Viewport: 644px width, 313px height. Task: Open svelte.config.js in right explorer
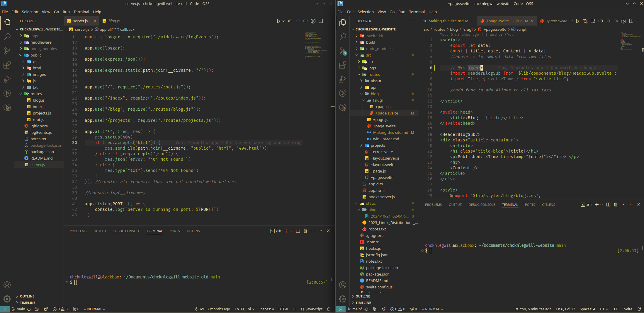tap(385, 287)
